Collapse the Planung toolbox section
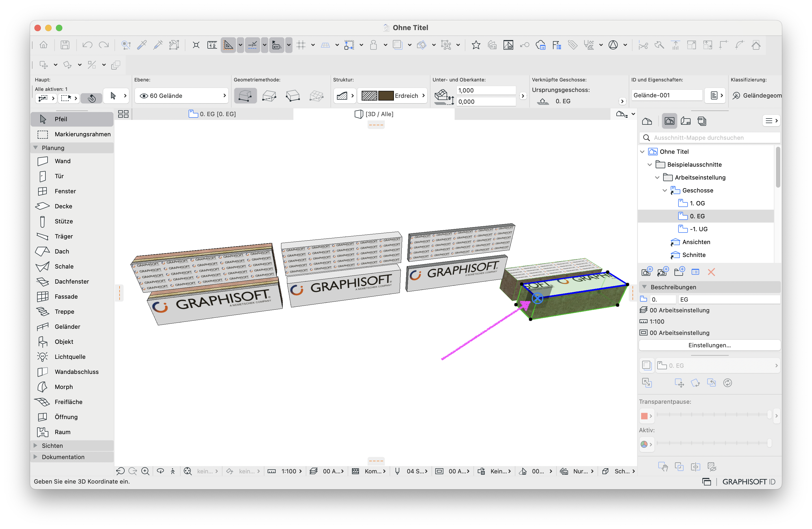Viewport: 812px width, 529px height. click(35, 148)
